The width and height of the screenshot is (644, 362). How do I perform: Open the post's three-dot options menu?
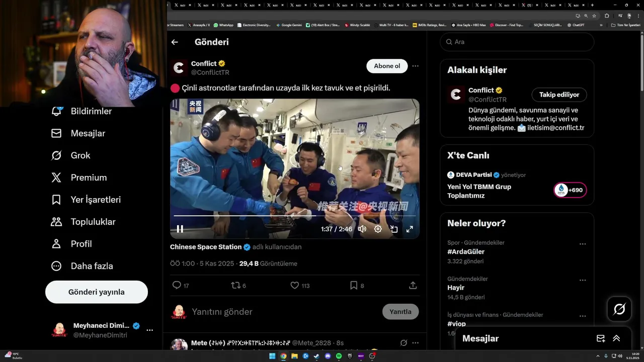coord(415,66)
